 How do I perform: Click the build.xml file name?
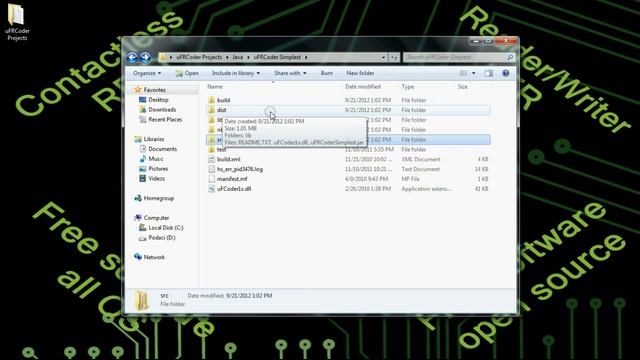coord(229,159)
